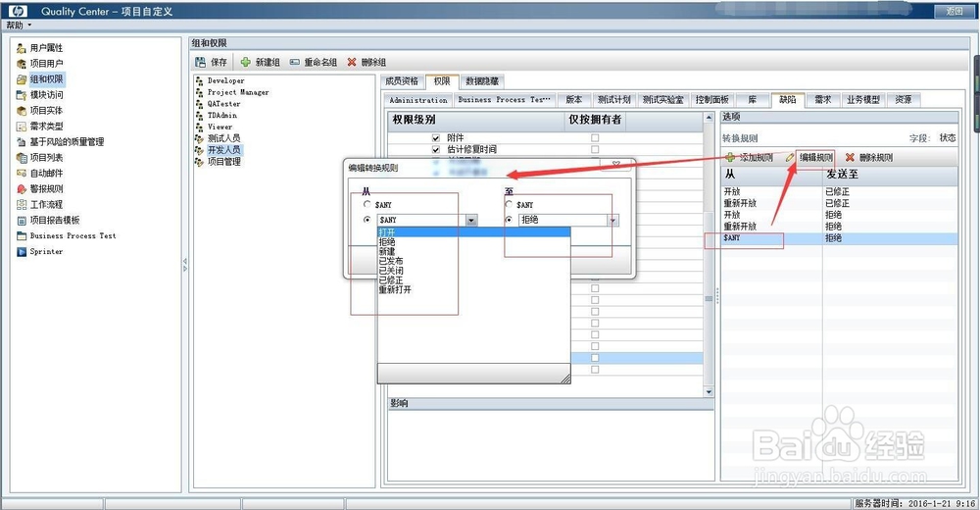Click the dropdown list resize grip
Viewport: 980px width, 510px height.
565,378
